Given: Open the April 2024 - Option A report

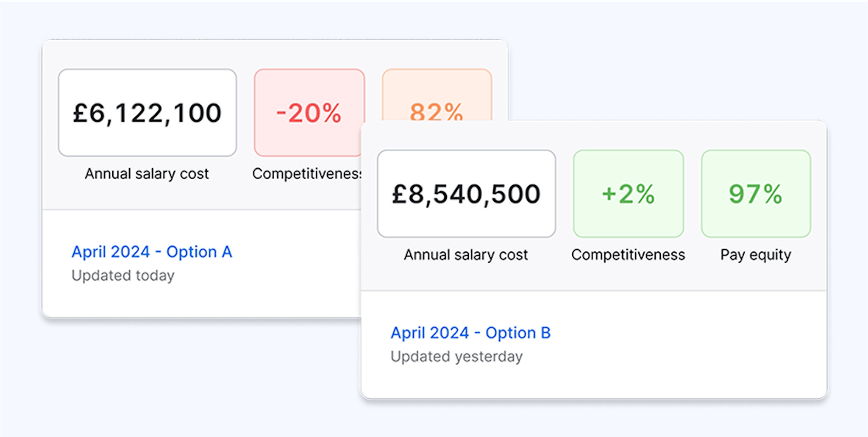Looking at the screenshot, I should click(151, 252).
